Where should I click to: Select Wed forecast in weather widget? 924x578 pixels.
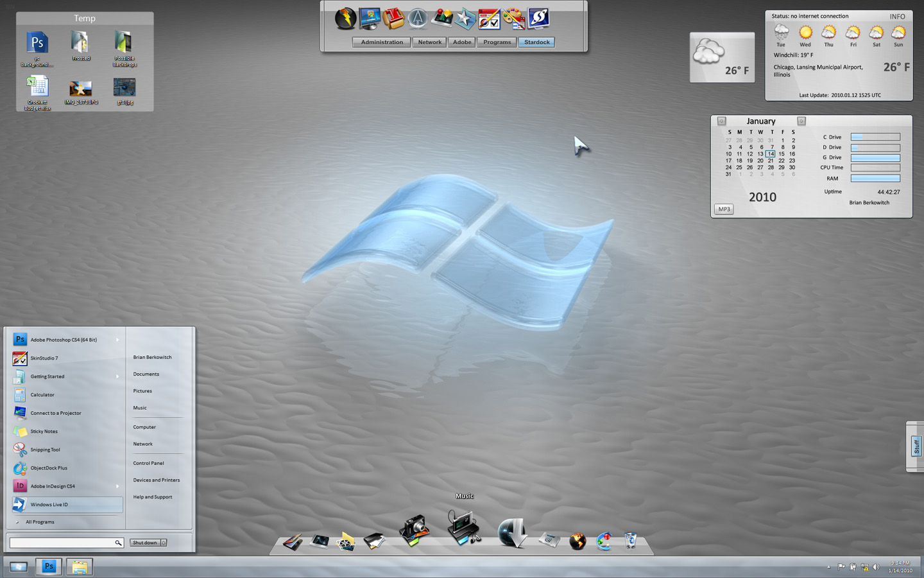805,35
